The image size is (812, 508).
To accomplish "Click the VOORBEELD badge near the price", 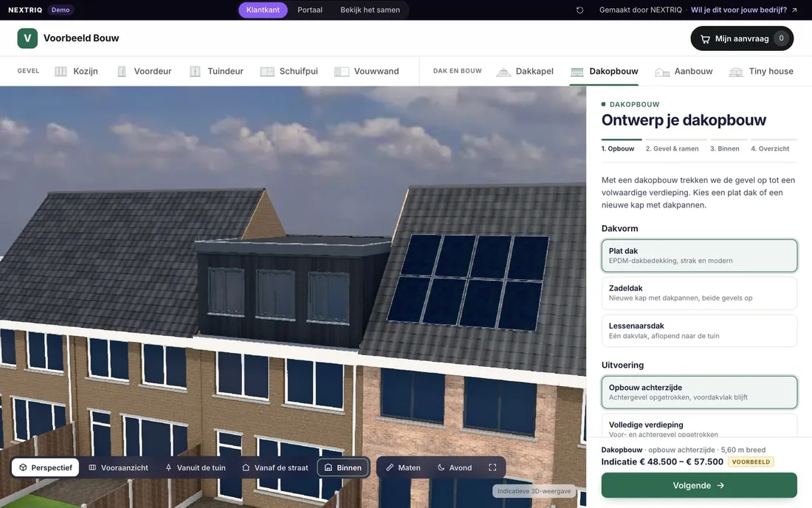I will (x=751, y=462).
